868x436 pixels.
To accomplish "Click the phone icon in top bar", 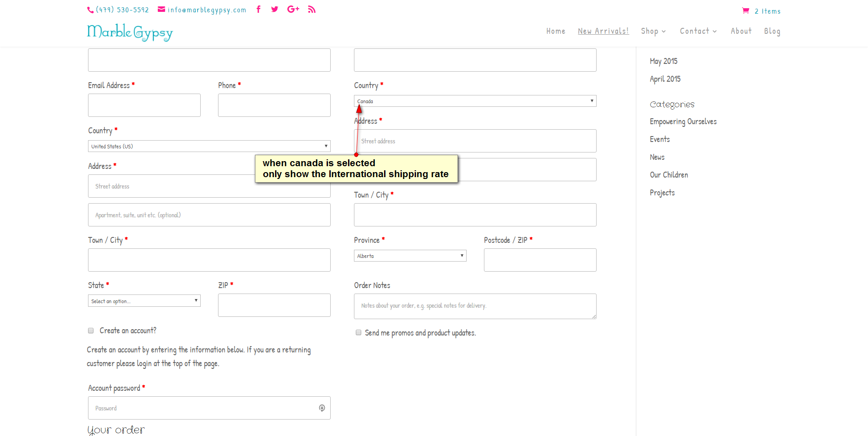I will pos(90,10).
